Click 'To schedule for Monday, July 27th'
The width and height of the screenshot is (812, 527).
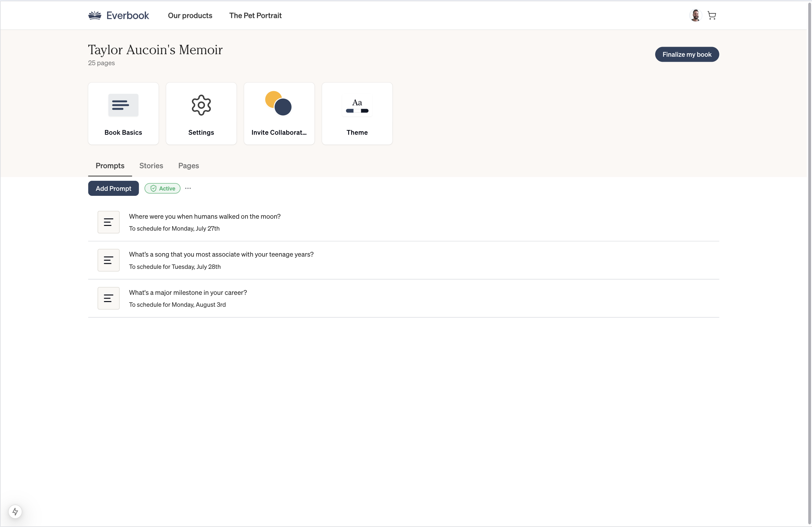[174, 228]
